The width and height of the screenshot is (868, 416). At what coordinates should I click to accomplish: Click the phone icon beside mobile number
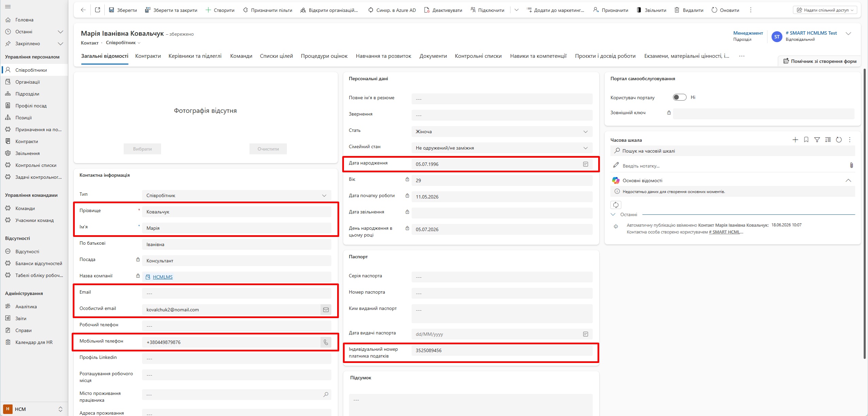tap(326, 342)
